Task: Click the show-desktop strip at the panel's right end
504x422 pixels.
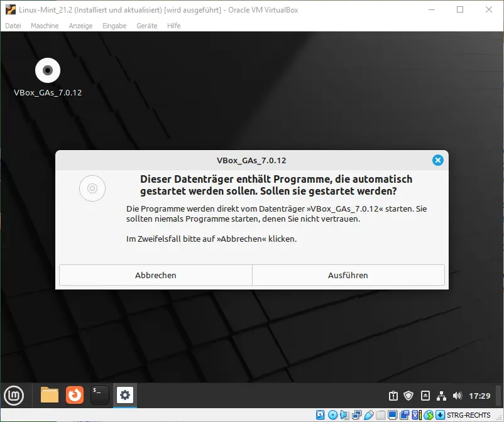Action: point(499,396)
